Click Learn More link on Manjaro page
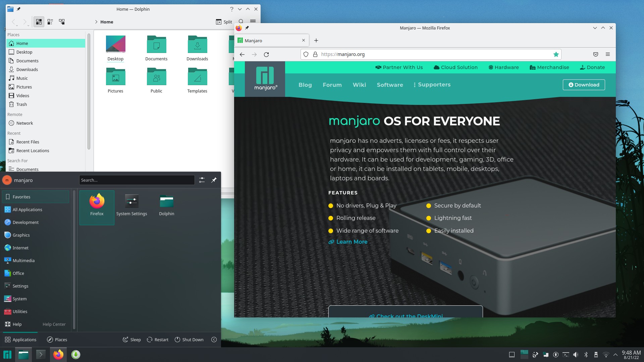 (348, 242)
